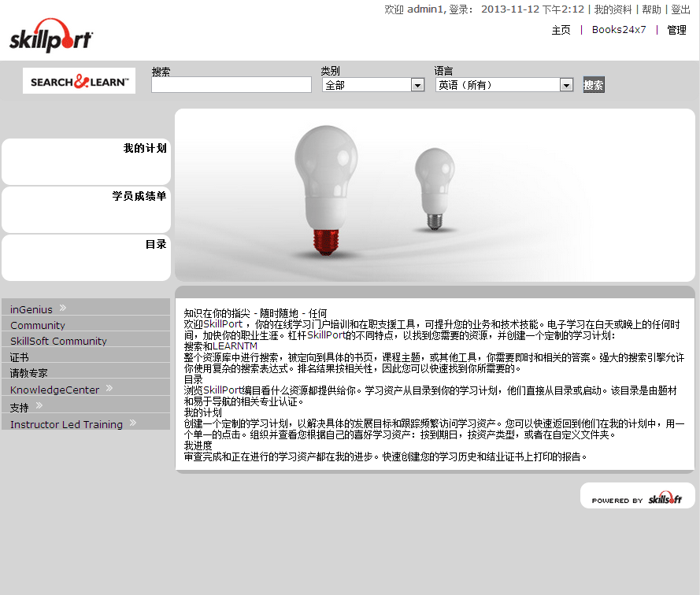The width and height of the screenshot is (700, 595).
Task: Open the 语言 dropdown showing 英语（所有）
Action: coord(504,85)
